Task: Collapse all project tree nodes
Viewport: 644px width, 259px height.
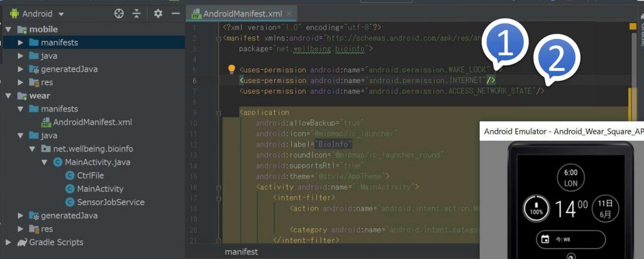Action: click(x=136, y=14)
